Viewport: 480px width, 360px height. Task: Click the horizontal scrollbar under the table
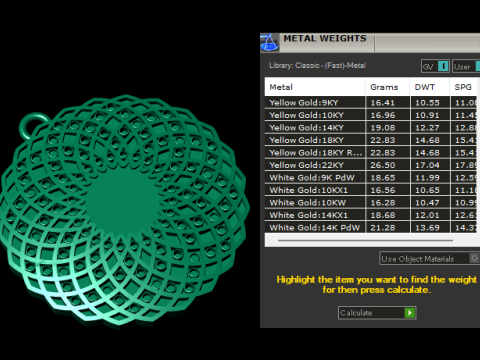point(365,240)
